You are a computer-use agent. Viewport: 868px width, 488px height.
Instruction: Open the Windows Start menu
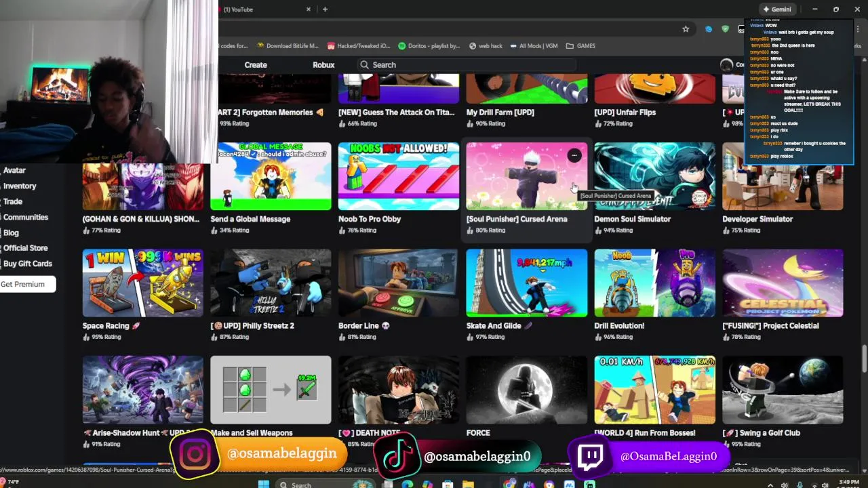264,484
